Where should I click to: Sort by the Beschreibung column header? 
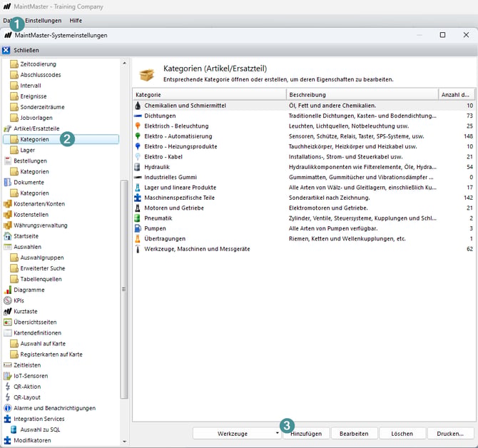click(362, 95)
